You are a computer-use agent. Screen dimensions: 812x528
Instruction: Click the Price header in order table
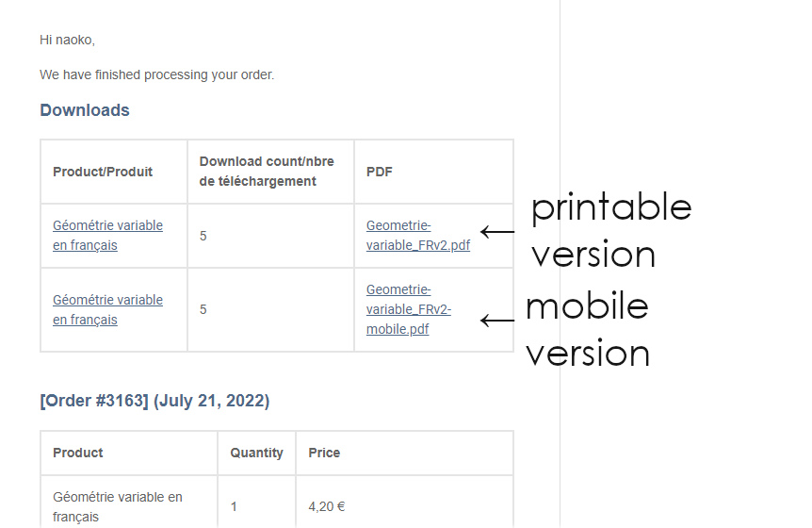tap(324, 453)
